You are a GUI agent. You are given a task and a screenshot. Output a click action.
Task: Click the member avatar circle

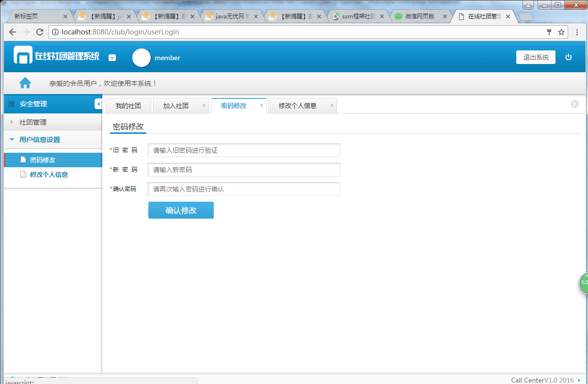(x=142, y=58)
